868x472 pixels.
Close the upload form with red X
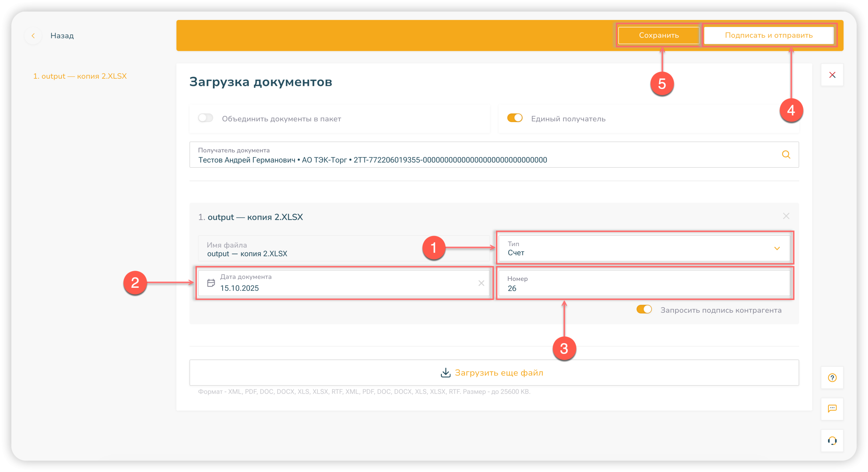pyautogui.click(x=832, y=75)
